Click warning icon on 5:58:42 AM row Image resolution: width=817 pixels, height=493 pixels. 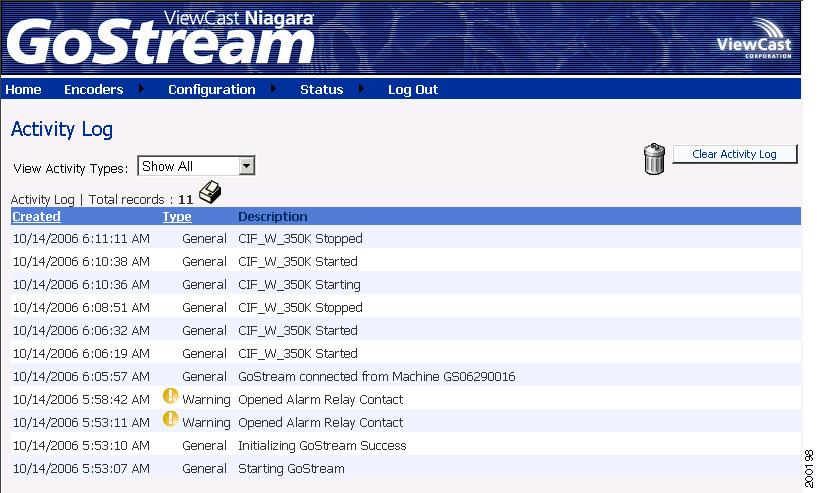tap(170, 396)
